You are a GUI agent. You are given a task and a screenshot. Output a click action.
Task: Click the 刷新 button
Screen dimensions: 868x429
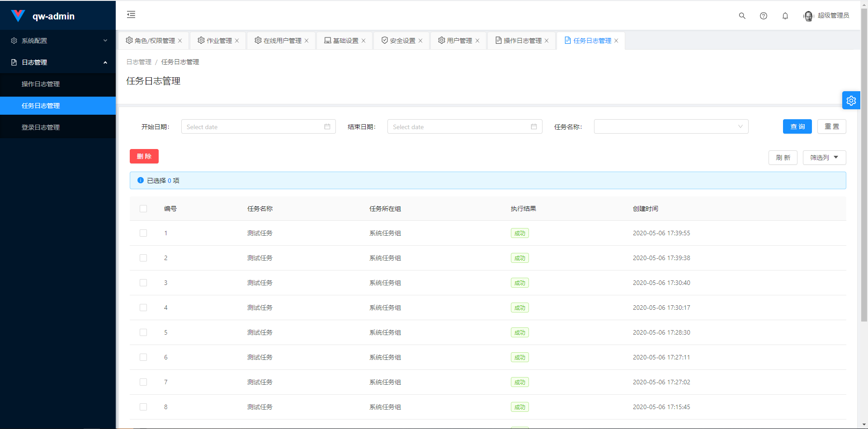tap(783, 158)
